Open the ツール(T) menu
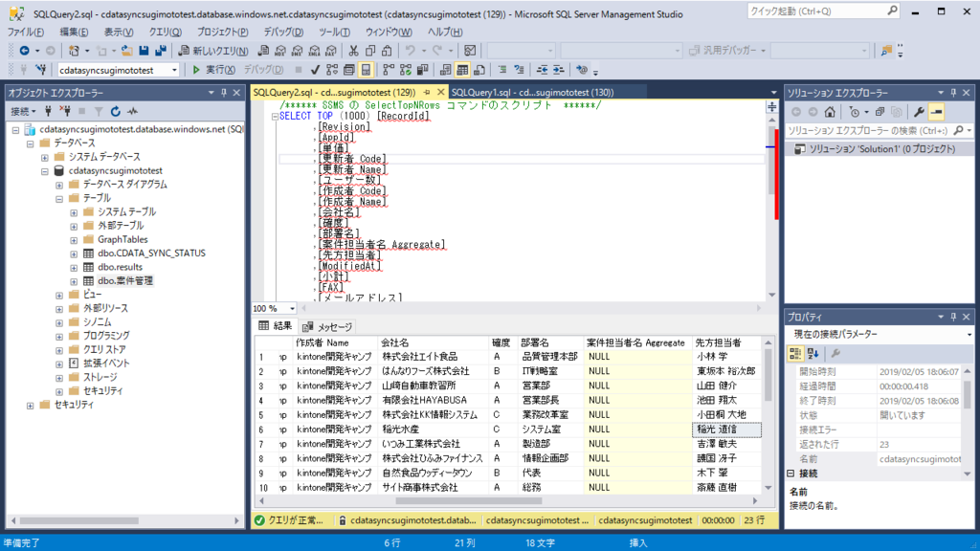The height and width of the screenshot is (551, 980). pos(334,32)
